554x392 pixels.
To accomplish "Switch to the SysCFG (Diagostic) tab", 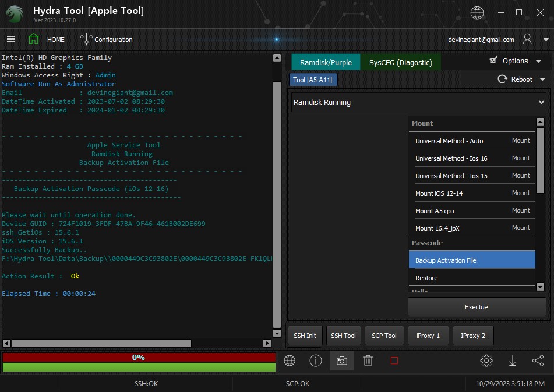I will pyautogui.click(x=401, y=62).
